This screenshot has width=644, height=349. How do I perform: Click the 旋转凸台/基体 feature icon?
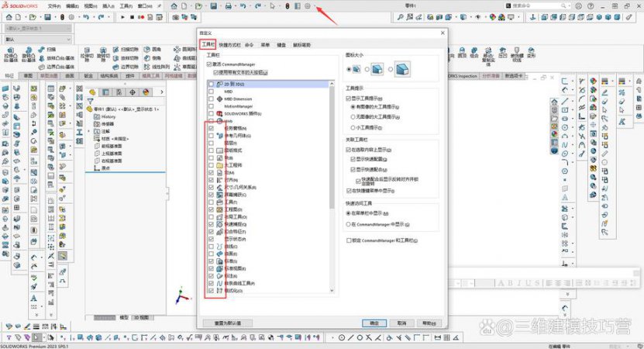(29, 54)
